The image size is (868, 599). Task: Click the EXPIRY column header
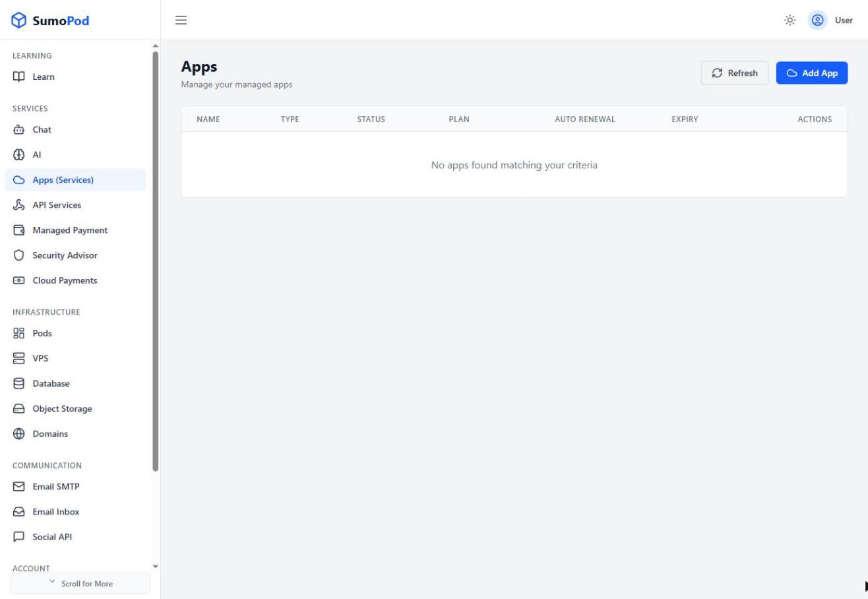pos(685,119)
